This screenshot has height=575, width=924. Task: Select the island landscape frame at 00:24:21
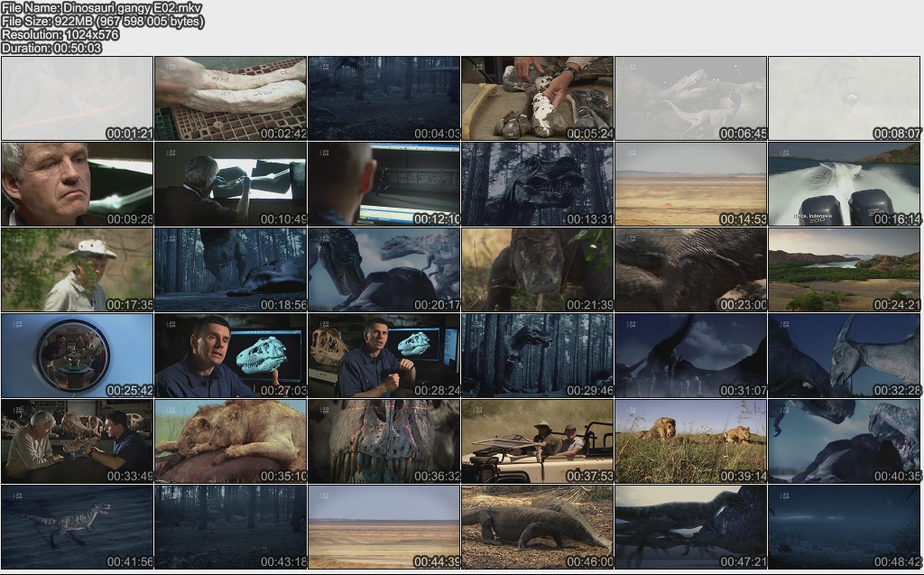[x=845, y=270]
